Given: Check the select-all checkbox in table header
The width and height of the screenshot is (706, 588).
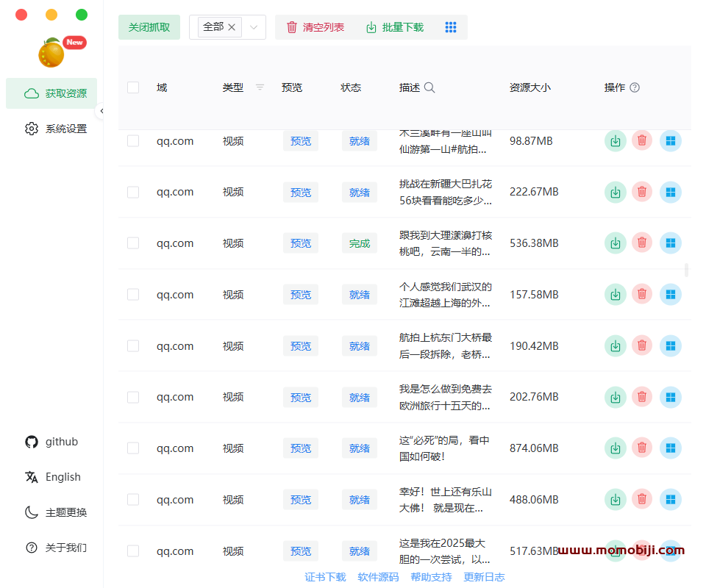Looking at the screenshot, I should (x=133, y=87).
